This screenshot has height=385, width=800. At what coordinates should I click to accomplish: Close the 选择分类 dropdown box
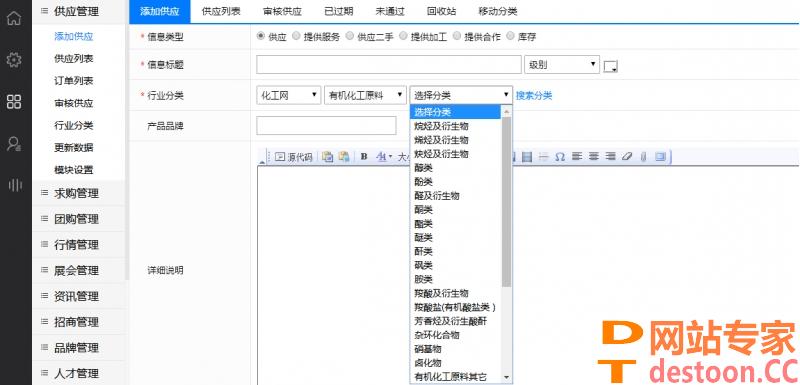[461, 95]
